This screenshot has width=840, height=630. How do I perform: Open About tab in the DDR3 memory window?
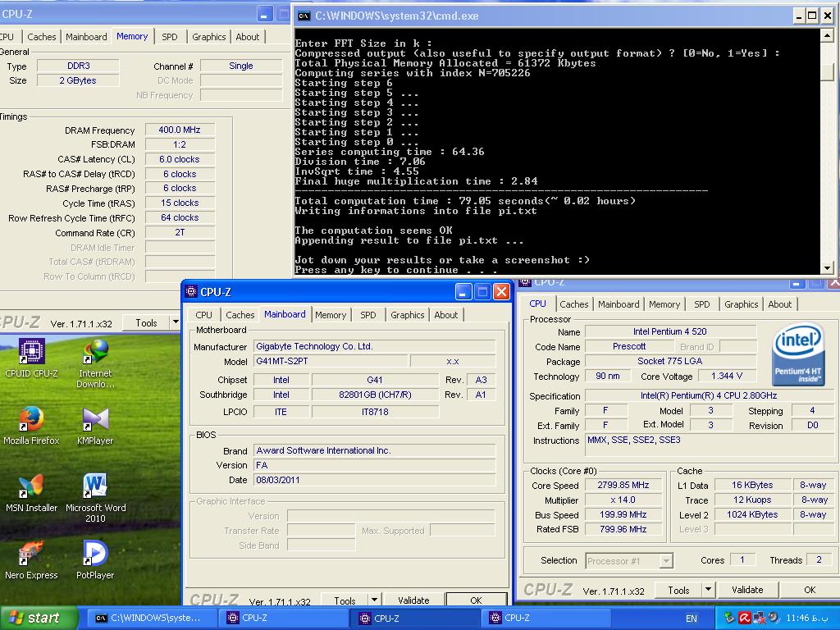248,37
